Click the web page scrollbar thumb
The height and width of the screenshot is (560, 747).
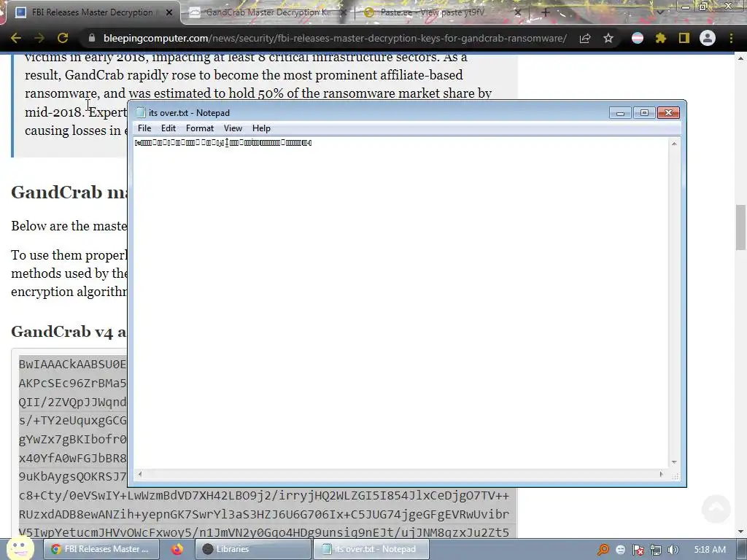click(x=740, y=227)
